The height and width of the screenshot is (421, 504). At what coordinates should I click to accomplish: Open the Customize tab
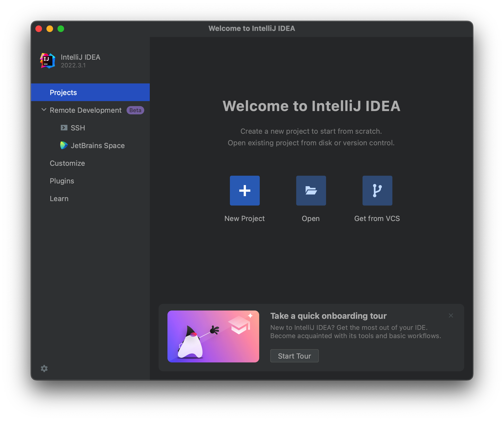click(x=90, y=163)
